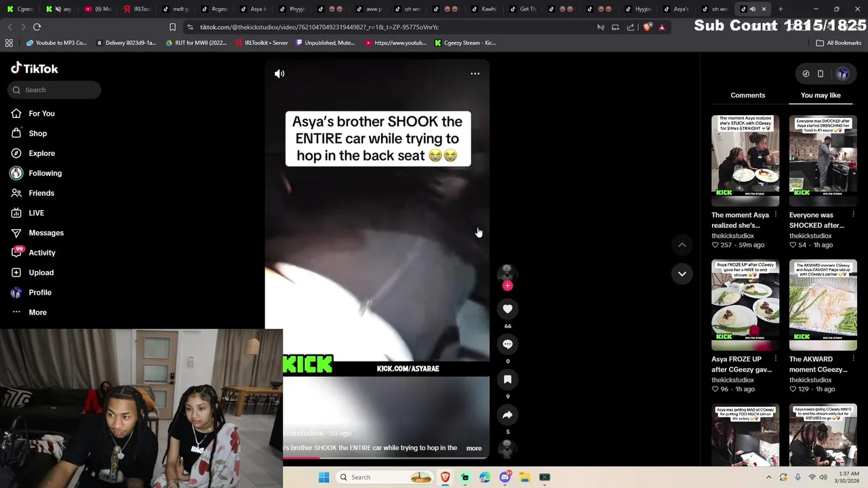The width and height of the screenshot is (868, 488).
Task: Expand the caption with 'more'
Action: coord(474,448)
